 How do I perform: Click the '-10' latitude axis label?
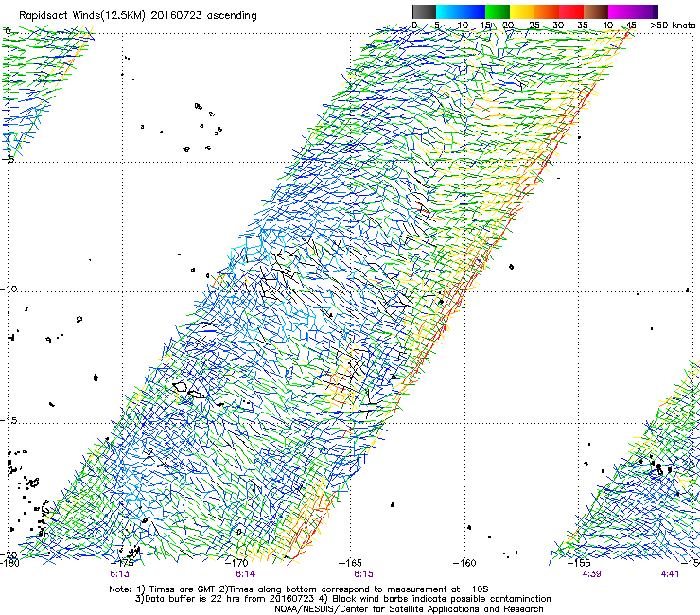point(9,289)
